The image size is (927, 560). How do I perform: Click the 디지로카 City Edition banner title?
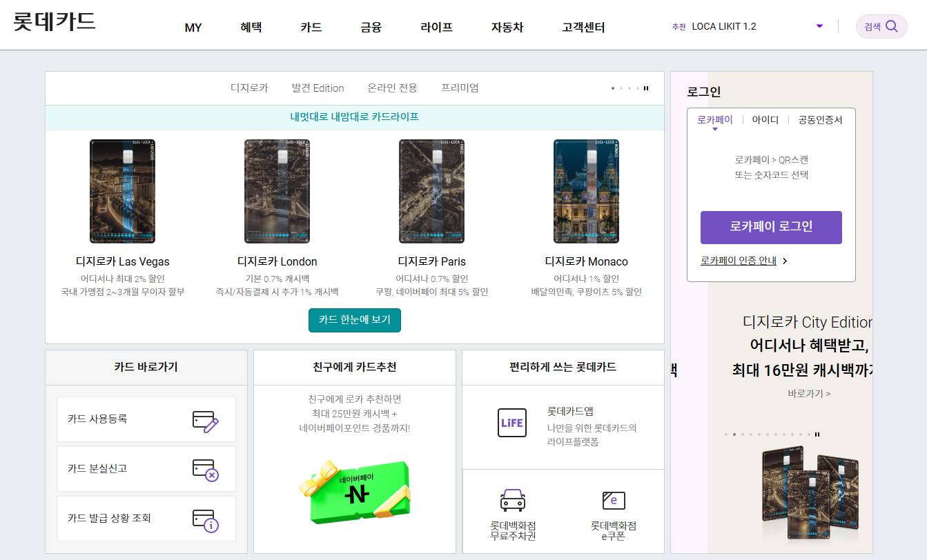coord(808,322)
